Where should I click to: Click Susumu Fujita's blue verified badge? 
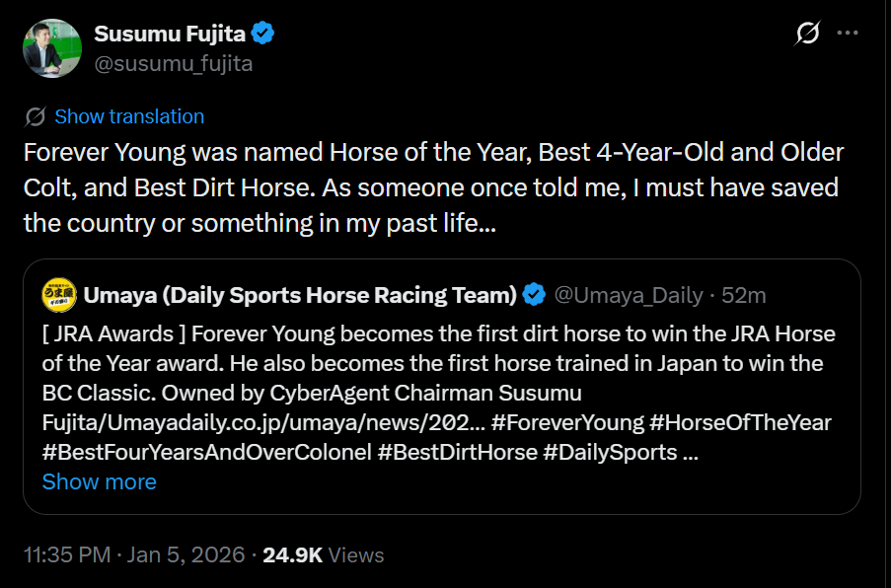262,34
